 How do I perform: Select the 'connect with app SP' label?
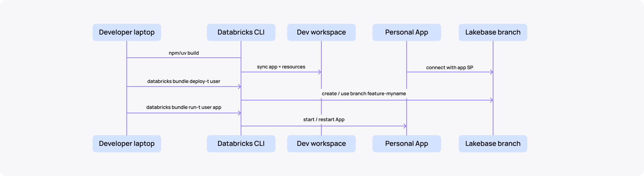449,67
